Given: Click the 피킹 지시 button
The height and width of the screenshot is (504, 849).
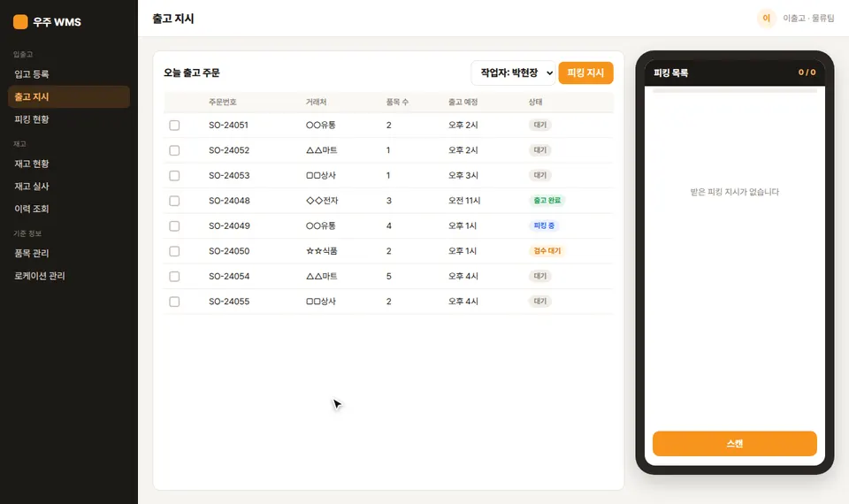Looking at the screenshot, I should [x=585, y=73].
